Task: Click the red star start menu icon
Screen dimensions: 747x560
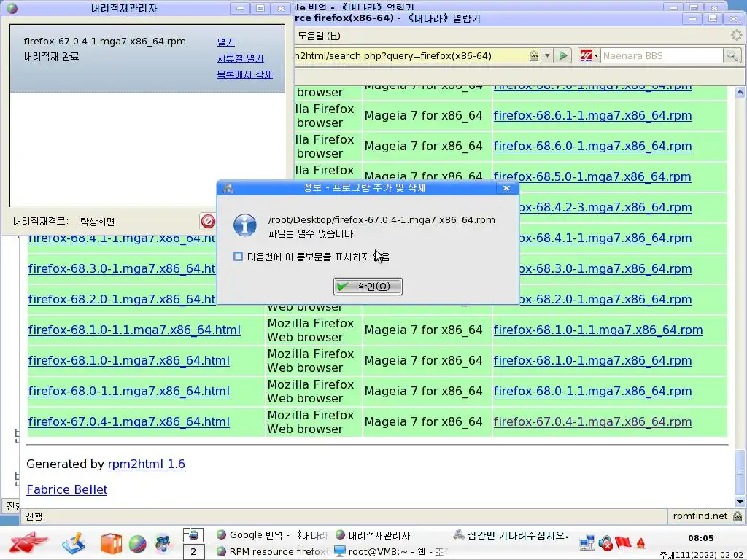Action: point(28,542)
